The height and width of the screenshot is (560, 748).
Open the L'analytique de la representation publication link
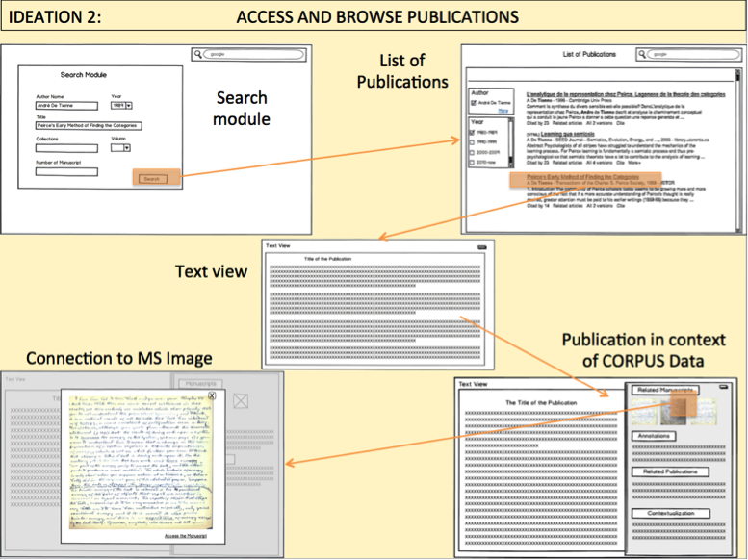pos(626,94)
